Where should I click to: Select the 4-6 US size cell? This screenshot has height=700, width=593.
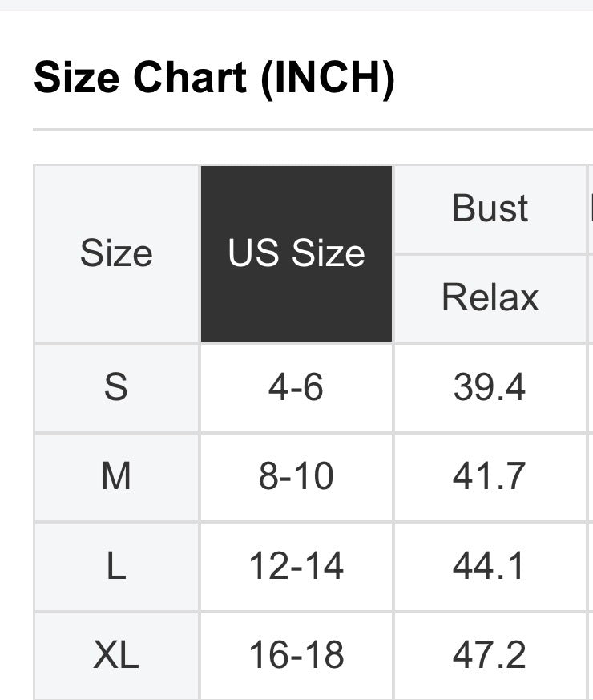click(x=296, y=387)
